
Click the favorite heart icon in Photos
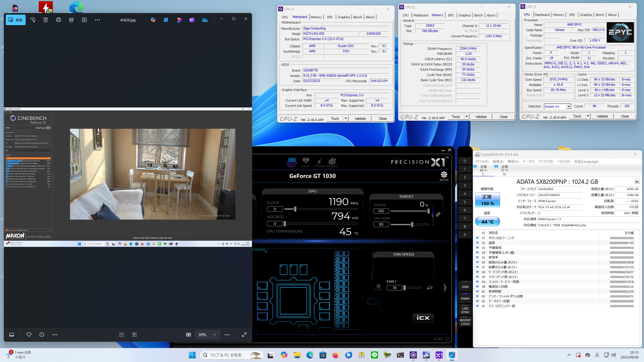29,335
